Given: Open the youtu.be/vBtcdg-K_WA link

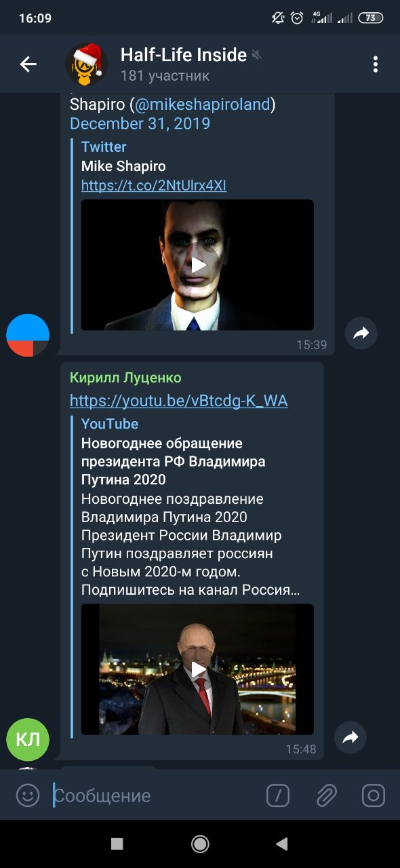Looking at the screenshot, I should (179, 401).
